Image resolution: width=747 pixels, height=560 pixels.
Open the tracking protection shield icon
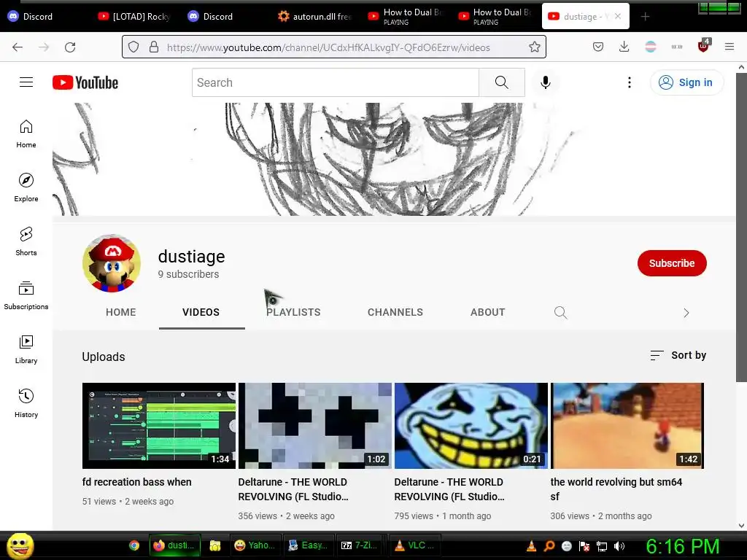134,47
